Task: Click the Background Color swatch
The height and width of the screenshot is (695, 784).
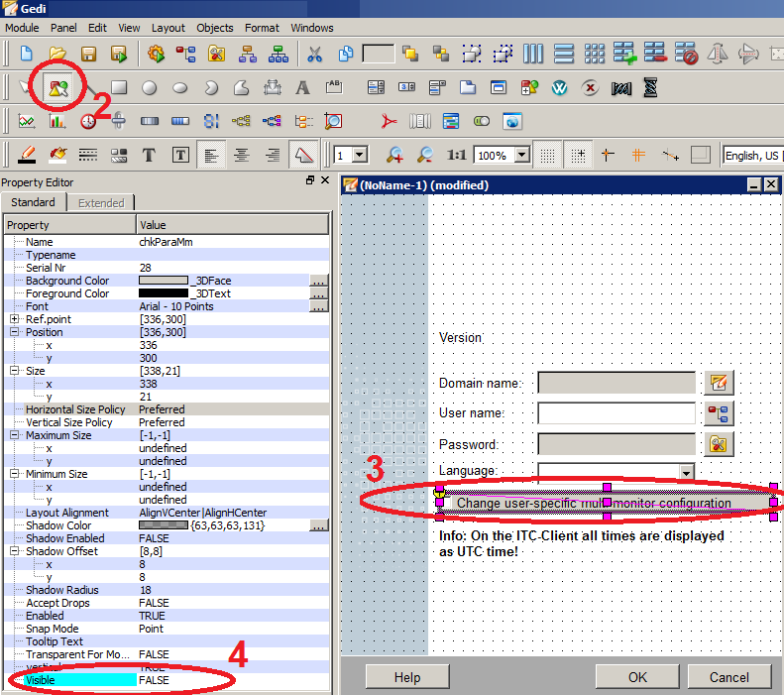Action: [164, 281]
